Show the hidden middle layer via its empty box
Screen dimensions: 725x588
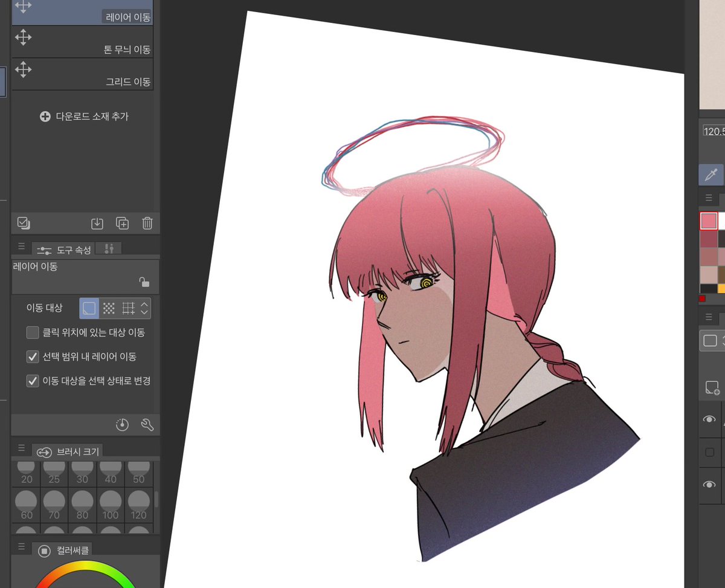point(709,452)
